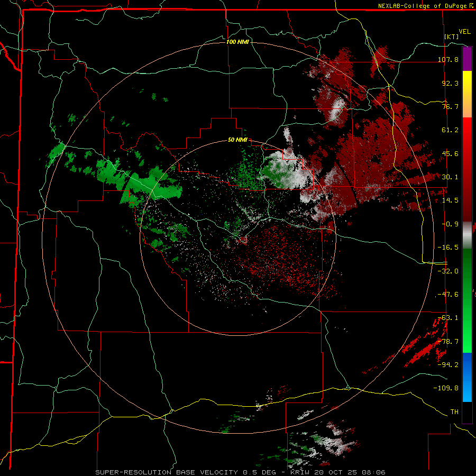Click the 30.1 legend value
476x476 pixels.
point(450,177)
